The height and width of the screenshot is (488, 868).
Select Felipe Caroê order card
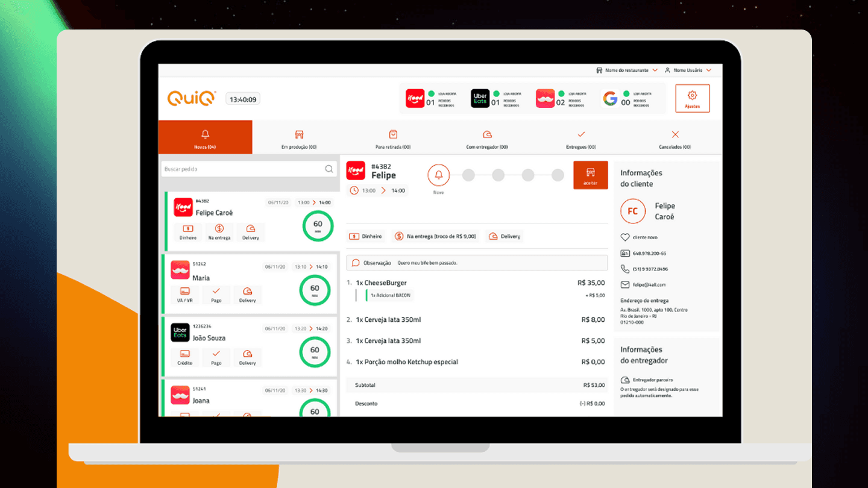click(251, 221)
